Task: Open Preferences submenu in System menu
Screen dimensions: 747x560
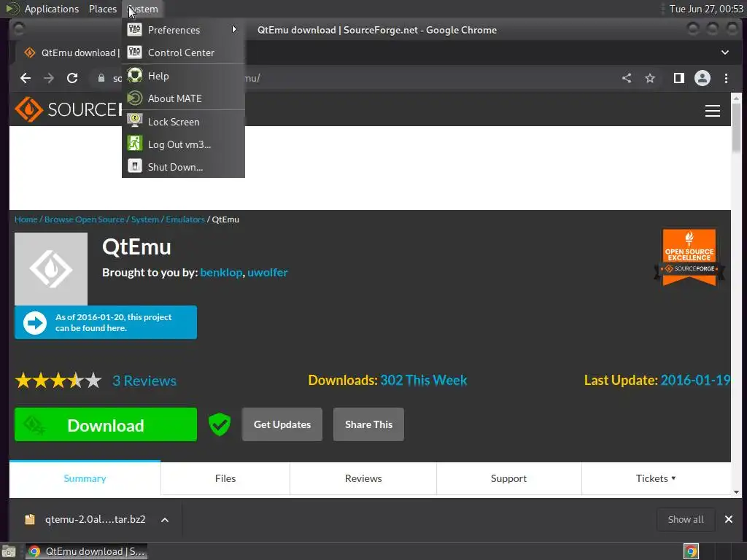Action: pos(183,30)
